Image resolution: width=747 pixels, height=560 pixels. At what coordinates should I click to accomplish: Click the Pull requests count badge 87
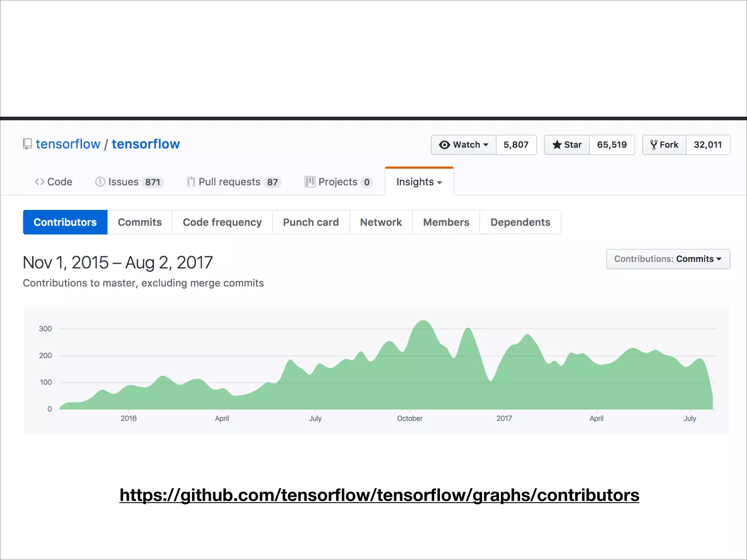(x=272, y=182)
